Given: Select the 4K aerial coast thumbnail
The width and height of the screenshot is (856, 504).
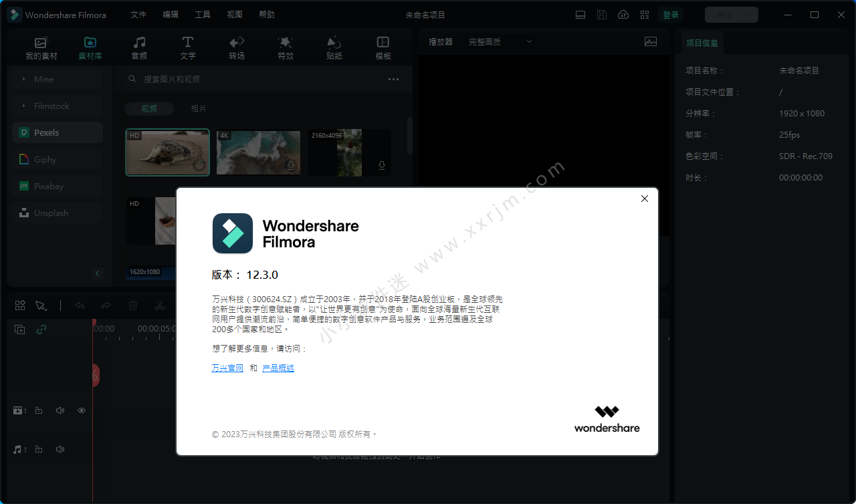Looking at the screenshot, I should coord(259,152).
